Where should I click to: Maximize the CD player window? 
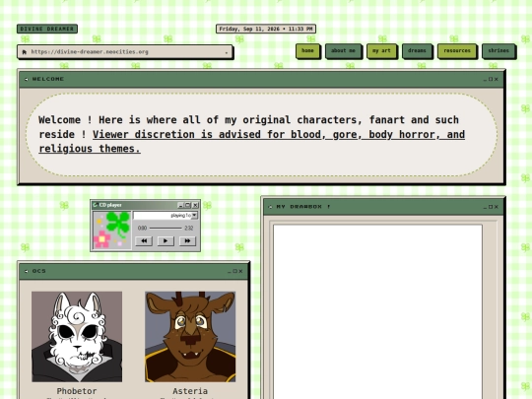click(x=187, y=205)
